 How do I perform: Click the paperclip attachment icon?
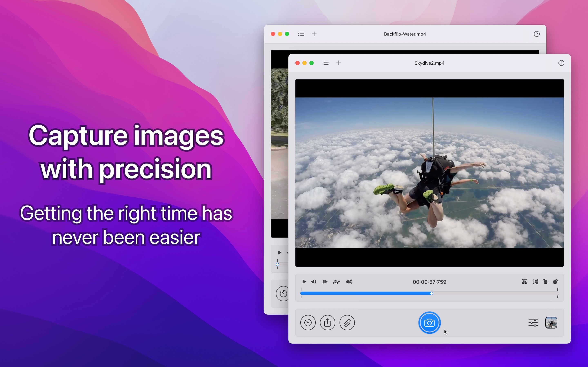tap(347, 323)
